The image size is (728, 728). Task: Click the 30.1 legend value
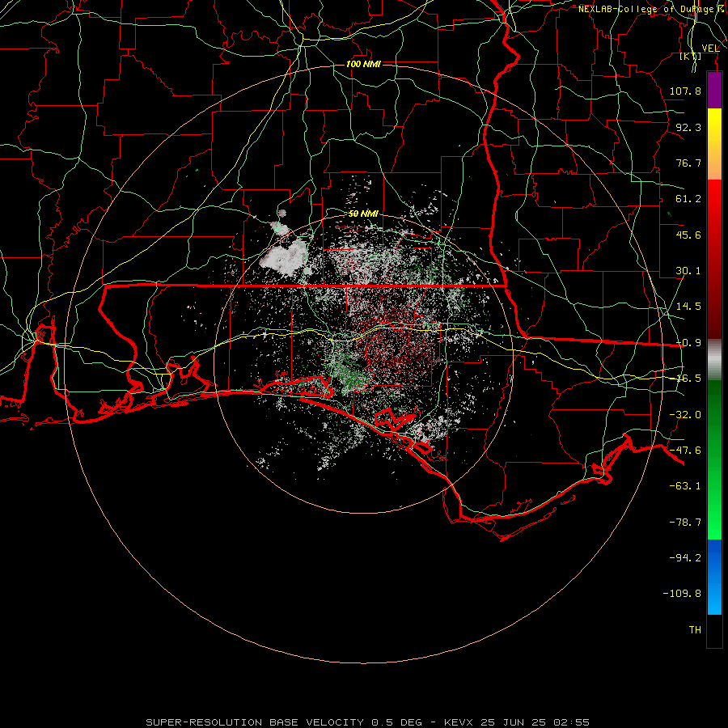[x=688, y=271]
